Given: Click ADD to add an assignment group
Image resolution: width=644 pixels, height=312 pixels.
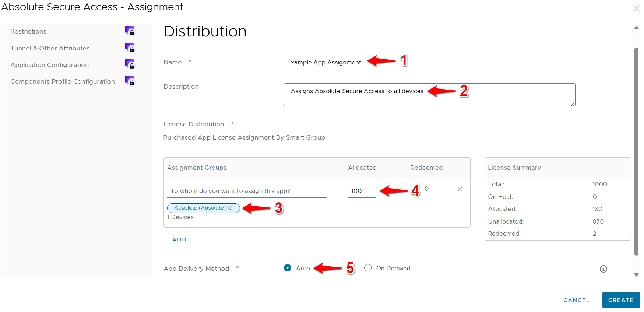Looking at the screenshot, I should tap(179, 239).
